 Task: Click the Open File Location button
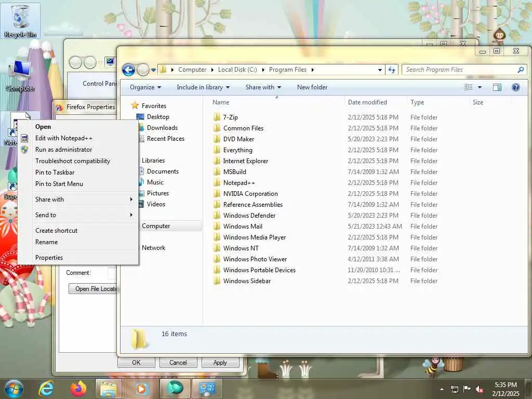tap(93, 289)
